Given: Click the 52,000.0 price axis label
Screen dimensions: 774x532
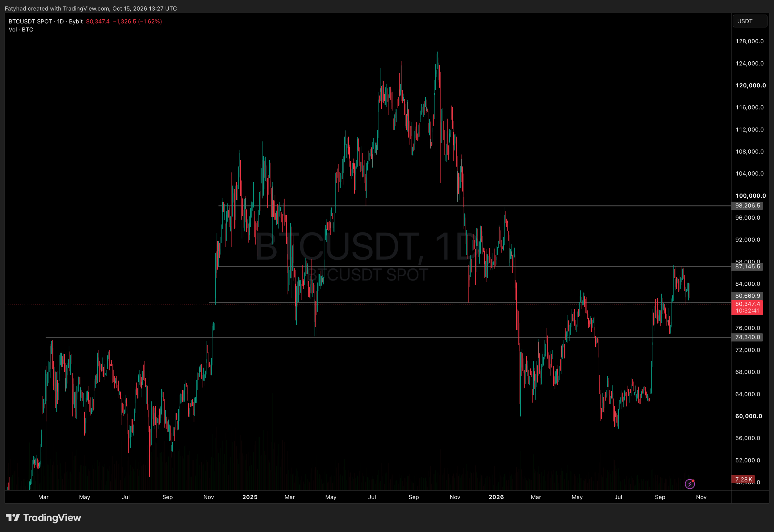Looking at the screenshot, I should (748, 460).
